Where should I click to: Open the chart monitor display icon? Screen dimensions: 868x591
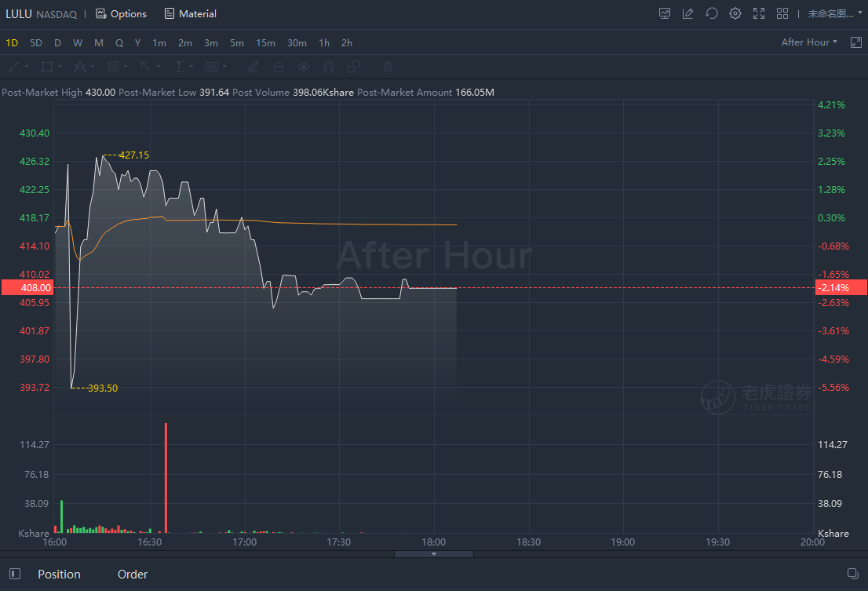click(664, 14)
